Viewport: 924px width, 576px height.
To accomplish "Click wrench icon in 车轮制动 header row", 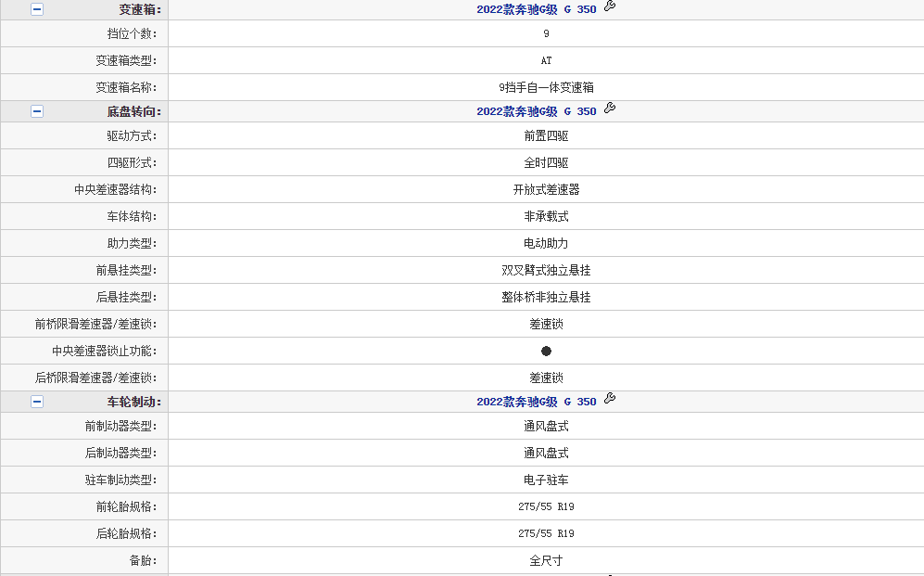I will 610,399.
